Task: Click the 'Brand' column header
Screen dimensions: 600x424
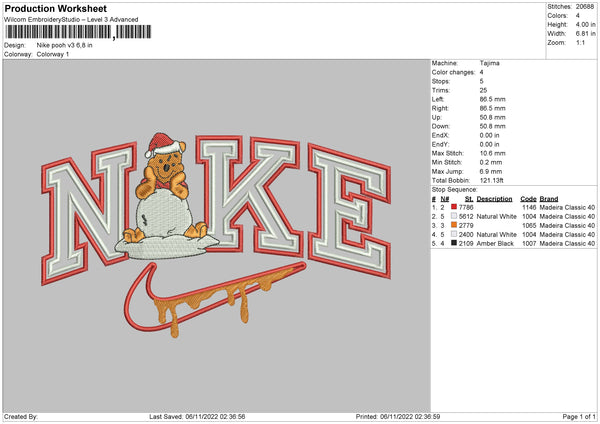Action: coord(549,199)
